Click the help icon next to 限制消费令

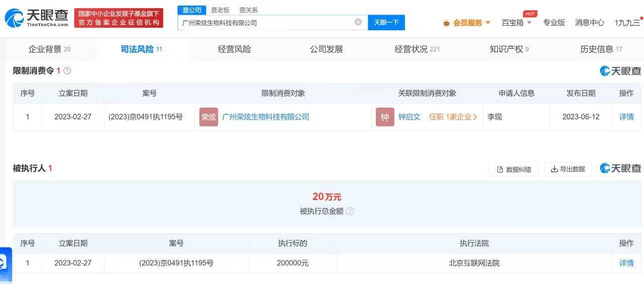(67, 71)
